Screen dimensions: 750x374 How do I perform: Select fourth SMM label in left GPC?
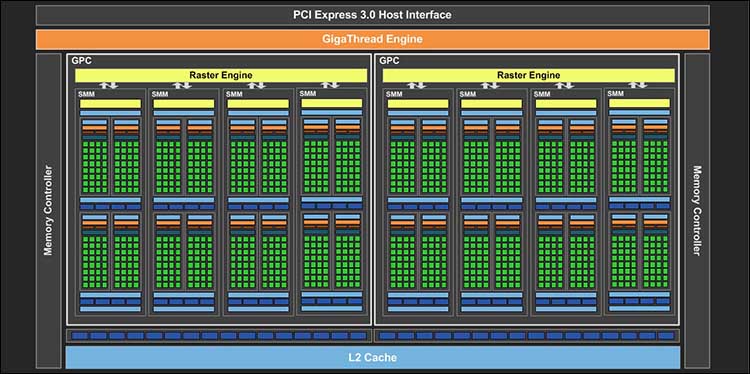(308, 94)
